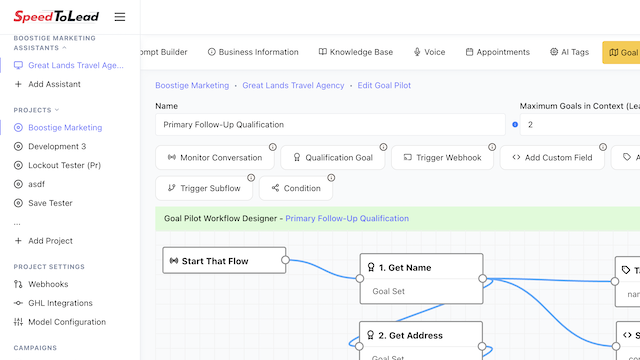Open the Save Tester project
Viewport: 640px width, 360px height.
[43, 203]
